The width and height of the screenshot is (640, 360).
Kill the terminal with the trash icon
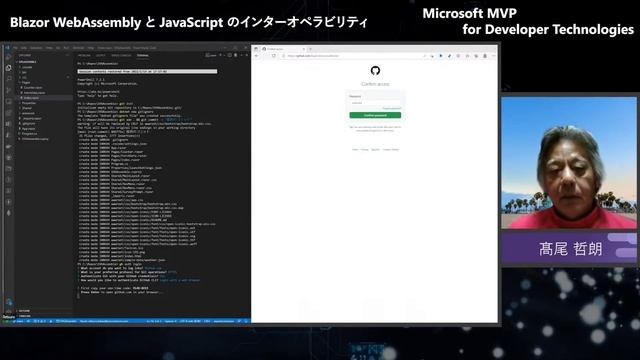click(x=235, y=55)
